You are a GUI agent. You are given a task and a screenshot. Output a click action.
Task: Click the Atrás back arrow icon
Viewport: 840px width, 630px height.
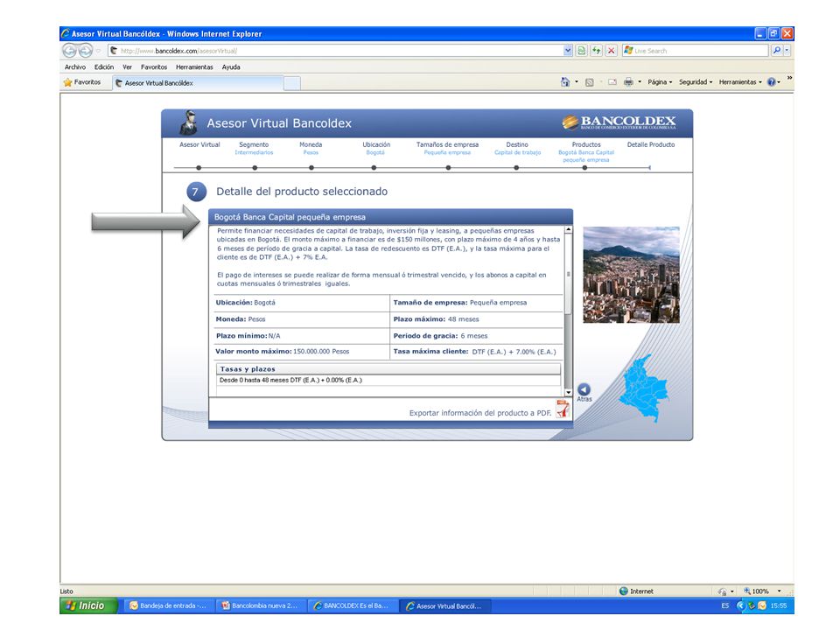584,390
